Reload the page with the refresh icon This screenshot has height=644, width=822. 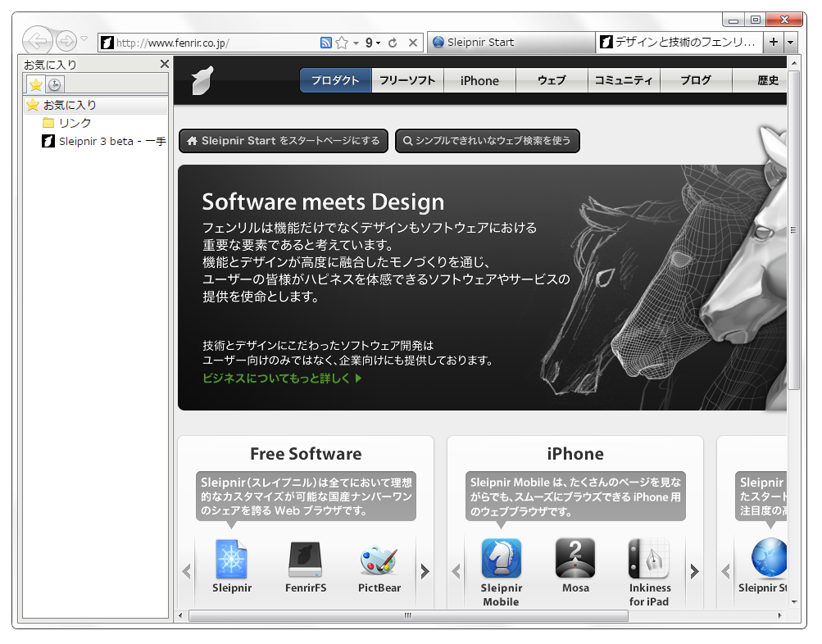pyautogui.click(x=393, y=43)
